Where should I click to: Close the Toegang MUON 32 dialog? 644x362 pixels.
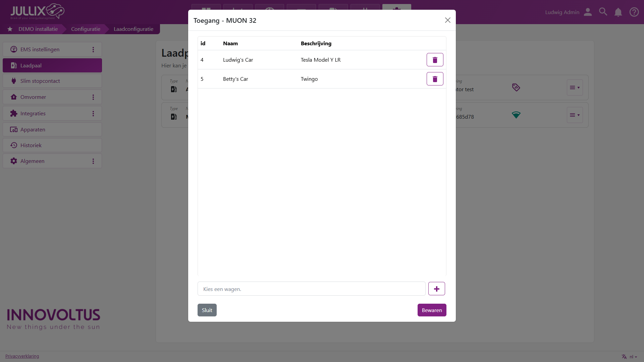[447, 20]
